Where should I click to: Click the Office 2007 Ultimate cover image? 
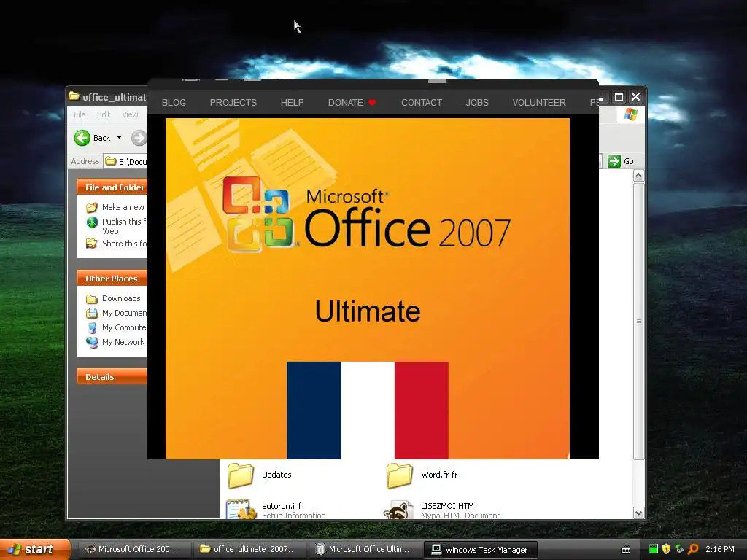tap(368, 289)
